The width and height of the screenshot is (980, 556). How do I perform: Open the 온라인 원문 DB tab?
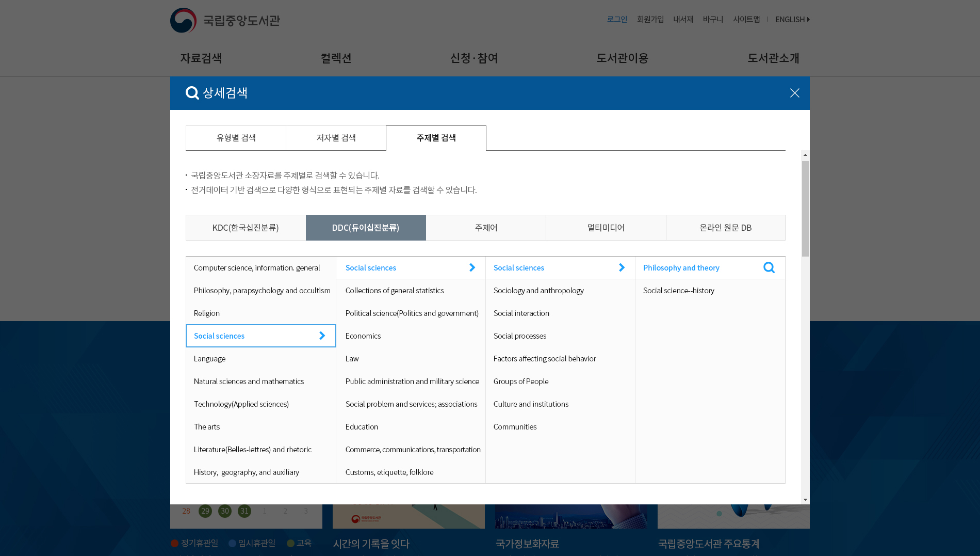(x=725, y=228)
